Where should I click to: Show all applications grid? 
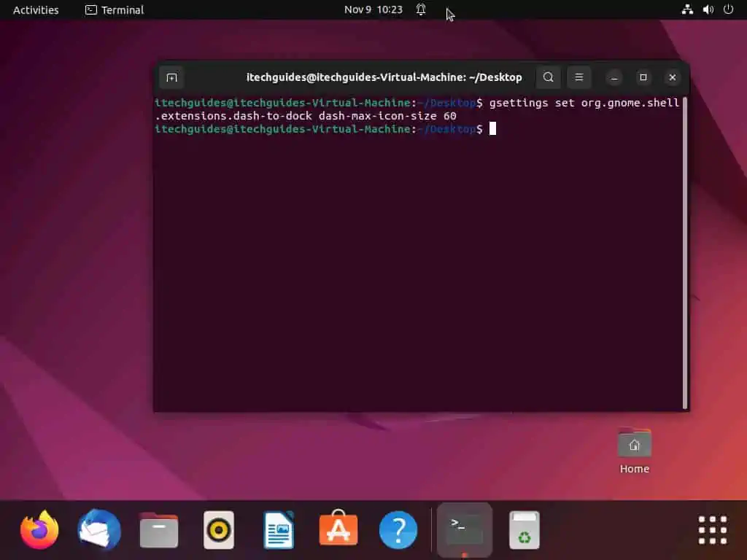712,530
